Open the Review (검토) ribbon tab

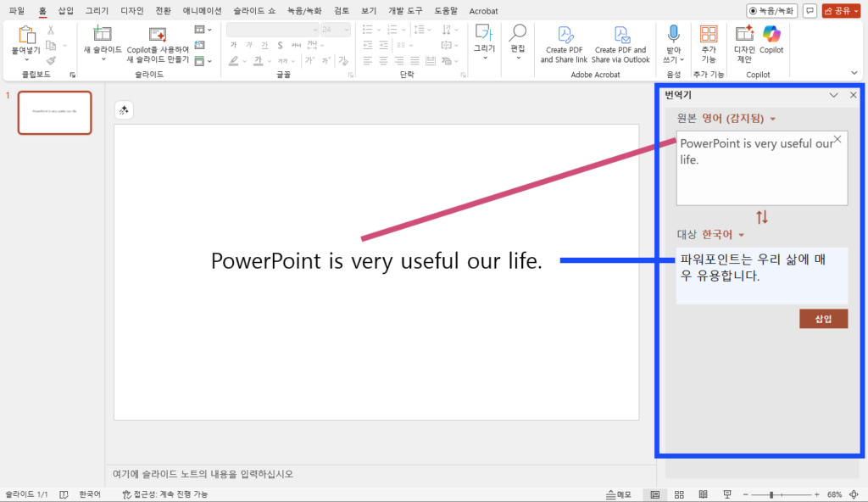click(342, 11)
